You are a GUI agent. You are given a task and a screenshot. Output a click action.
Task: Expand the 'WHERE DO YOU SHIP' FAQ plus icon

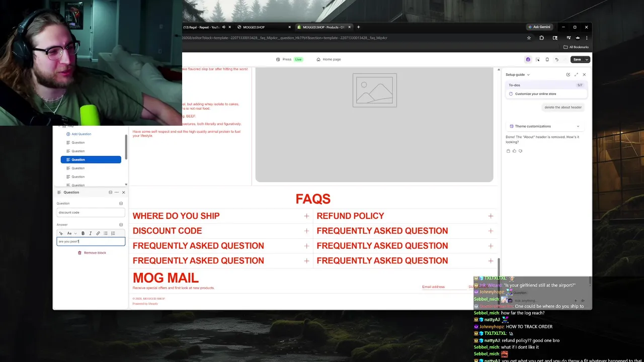[306, 216]
